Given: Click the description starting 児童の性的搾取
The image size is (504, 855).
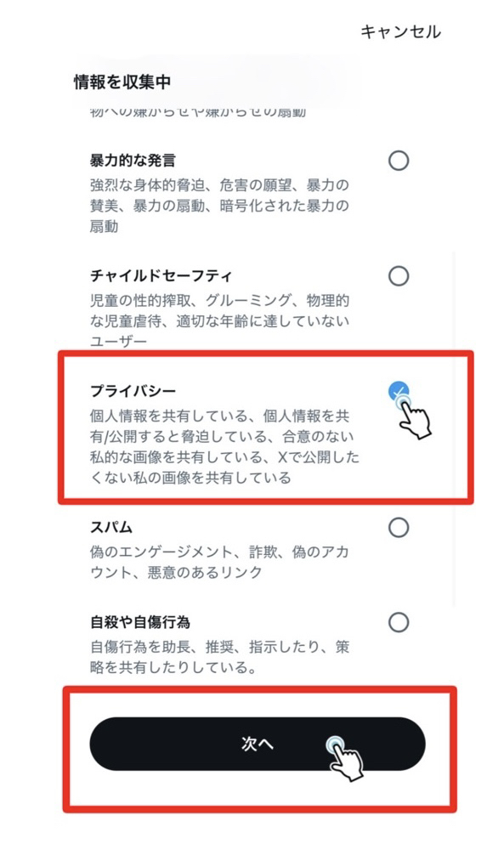Looking at the screenshot, I should pyautogui.click(x=219, y=320).
